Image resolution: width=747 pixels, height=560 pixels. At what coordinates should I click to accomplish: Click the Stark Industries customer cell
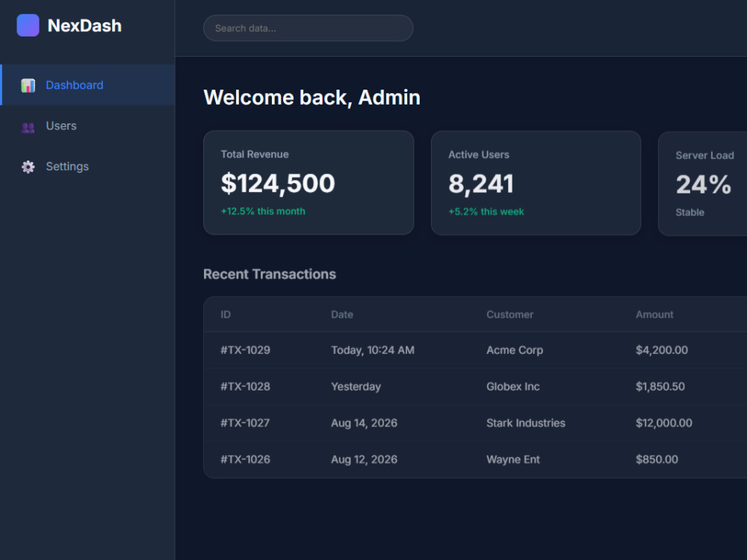[x=526, y=423]
